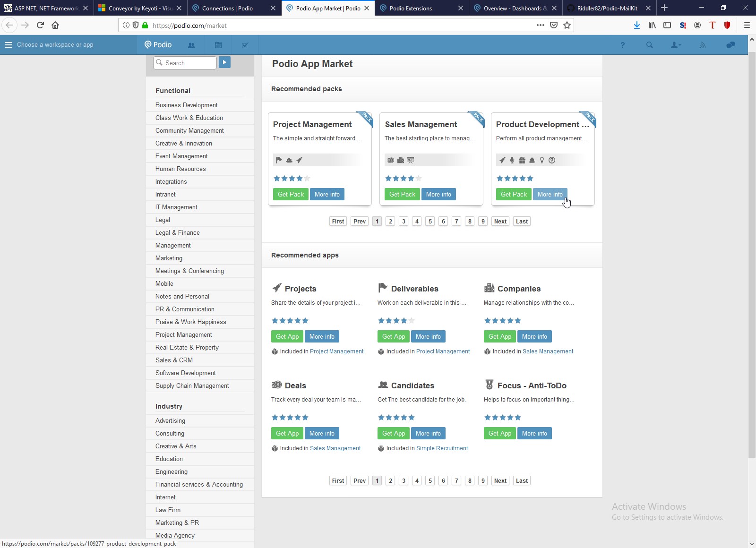756x548 pixels.
Task: Open Podio help question mark icon
Action: click(623, 45)
